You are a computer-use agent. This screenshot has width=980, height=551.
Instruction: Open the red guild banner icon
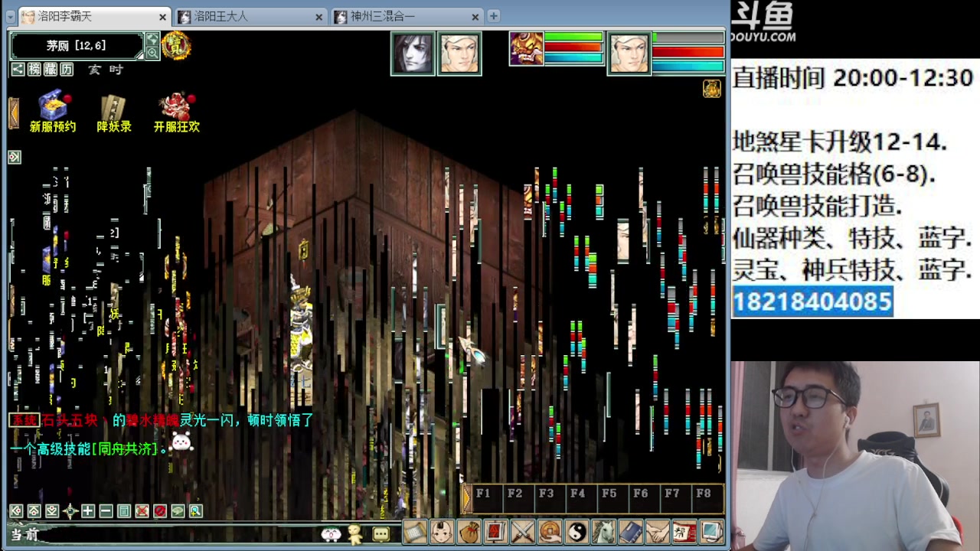click(x=684, y=531)
